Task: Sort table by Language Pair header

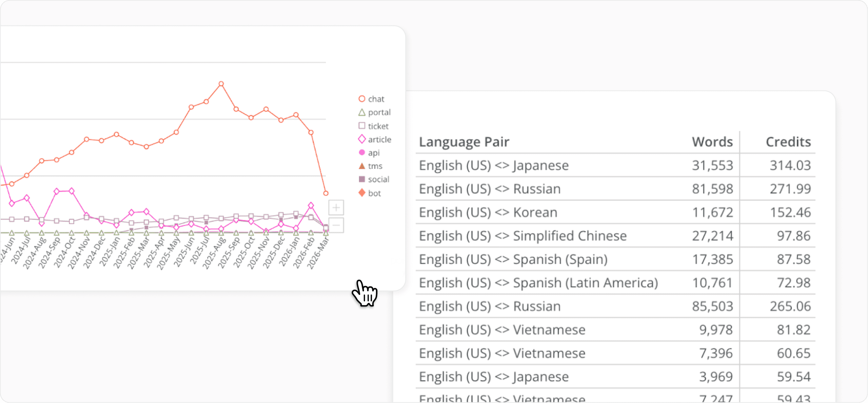Action: pyautogui.click(x=464, y=142)
